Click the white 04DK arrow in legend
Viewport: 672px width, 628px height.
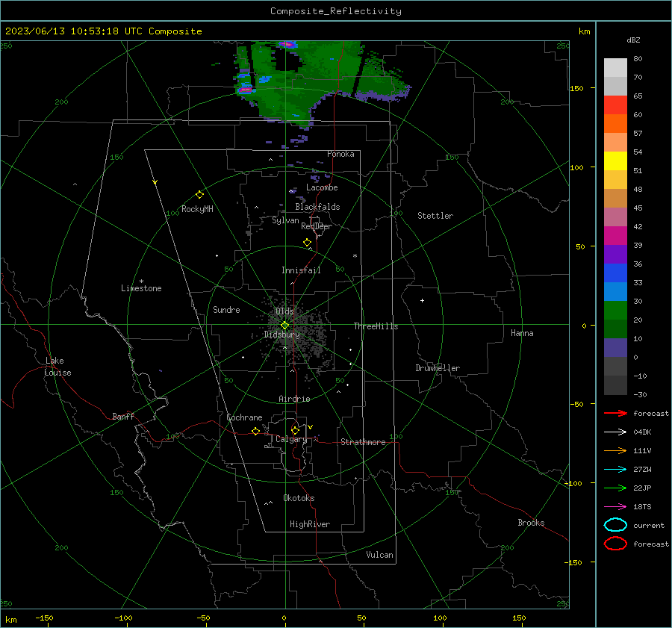(x=615, y=432)
